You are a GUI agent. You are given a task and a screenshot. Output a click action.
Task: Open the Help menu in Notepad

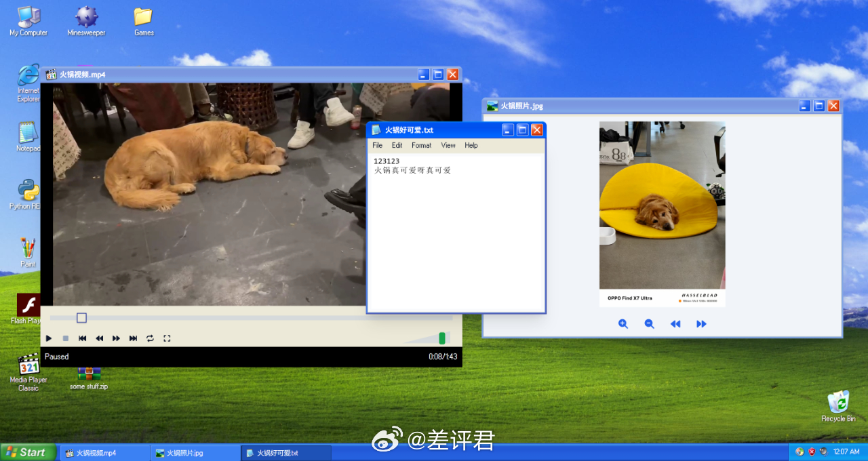tap(471, 145)
